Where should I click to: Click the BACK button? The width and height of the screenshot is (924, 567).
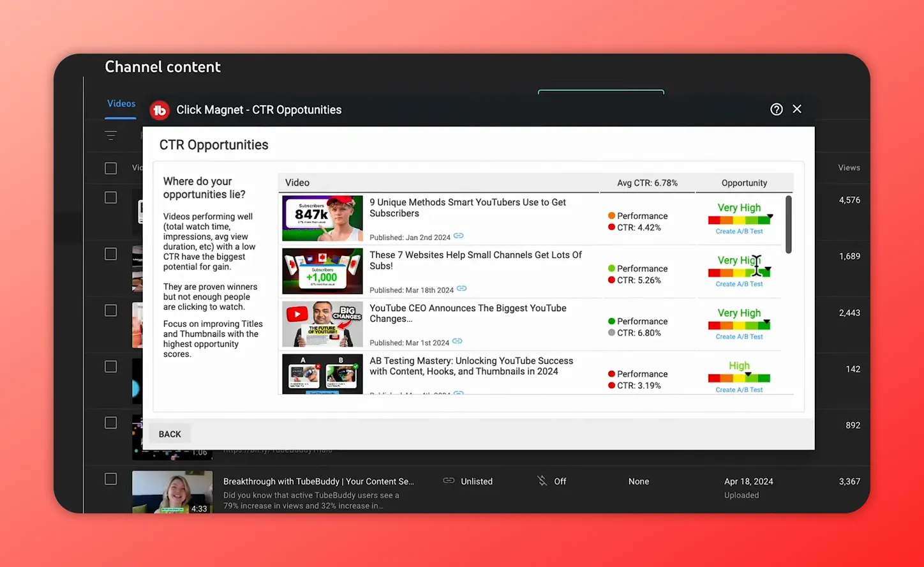tap(170, 434)
